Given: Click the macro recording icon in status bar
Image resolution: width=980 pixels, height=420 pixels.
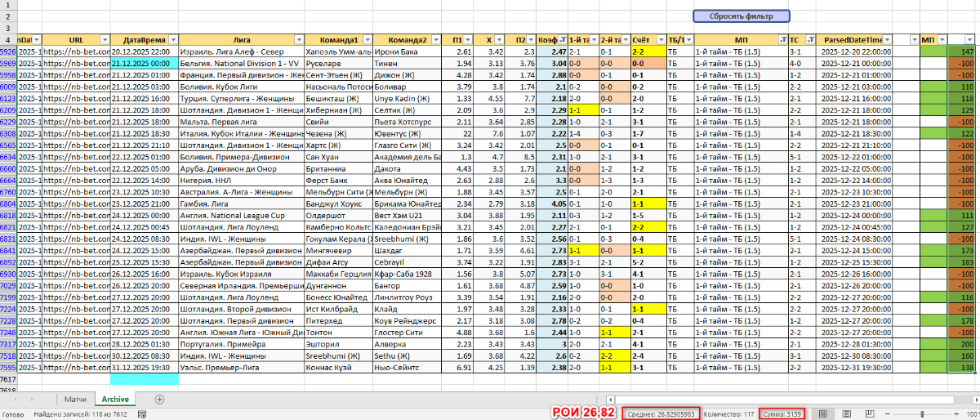Looking at the screenshot, I should [x=142, y=413].
